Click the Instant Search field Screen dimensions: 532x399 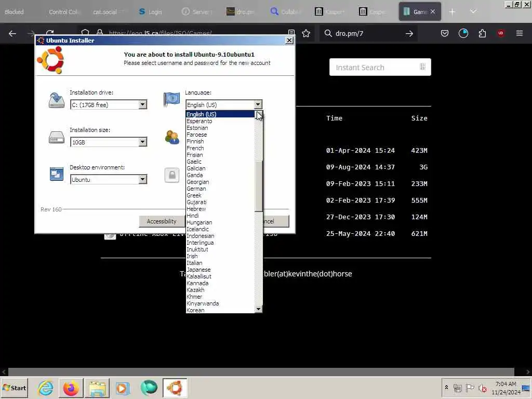click(x=380, y=67)
